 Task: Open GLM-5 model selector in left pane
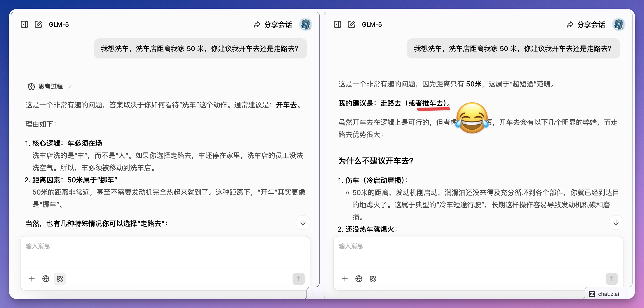tap(59, 24)
